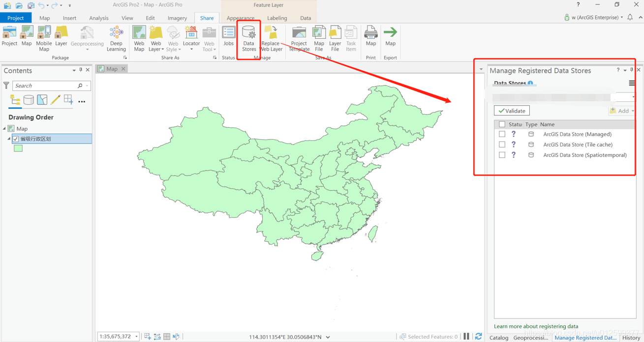Switch to List By Snapping view

(x=68, y=101)
